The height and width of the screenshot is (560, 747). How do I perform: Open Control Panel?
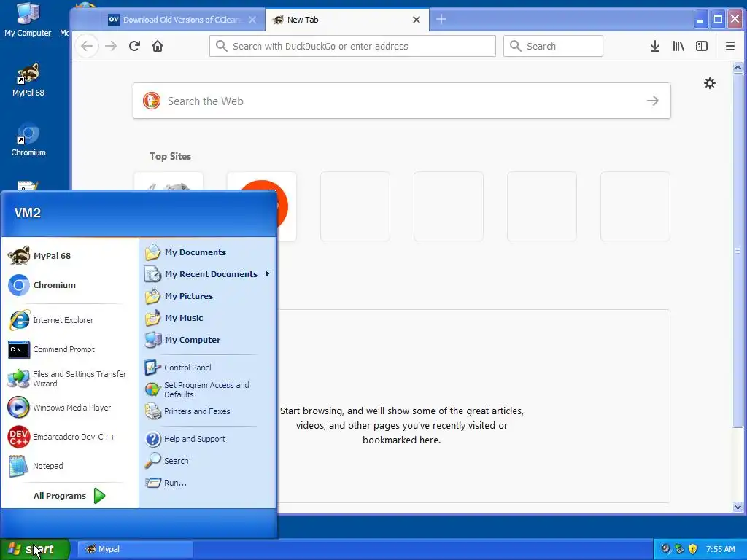click(208, 367)
